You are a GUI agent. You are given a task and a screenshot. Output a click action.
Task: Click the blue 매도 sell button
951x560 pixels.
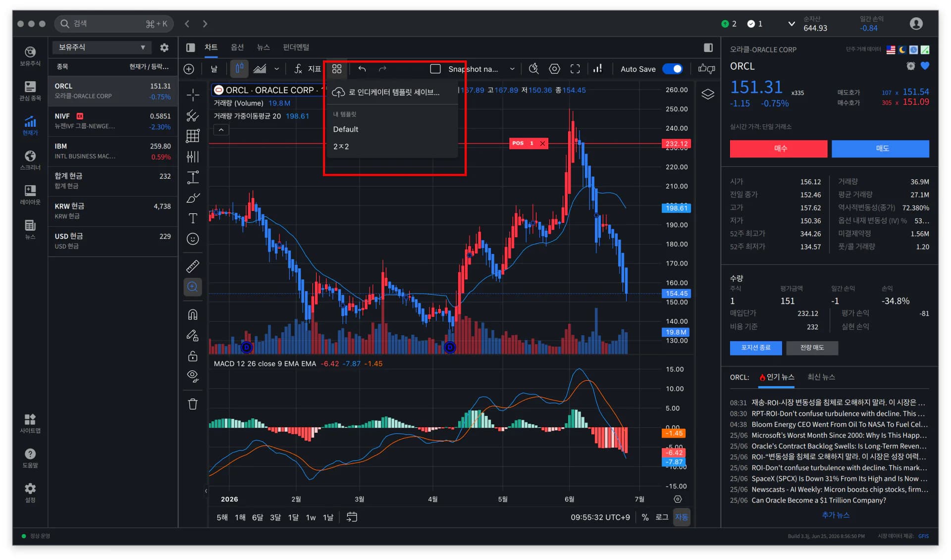coord(880,149)
